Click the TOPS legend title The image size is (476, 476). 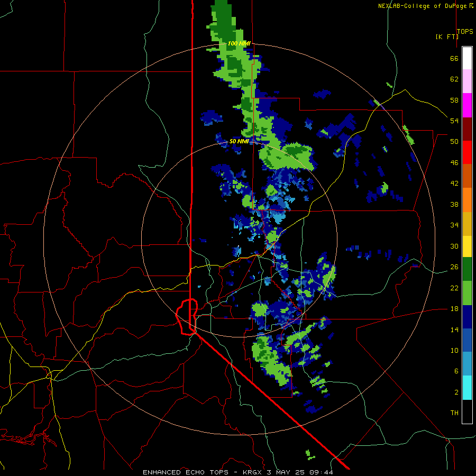(465, 31)
